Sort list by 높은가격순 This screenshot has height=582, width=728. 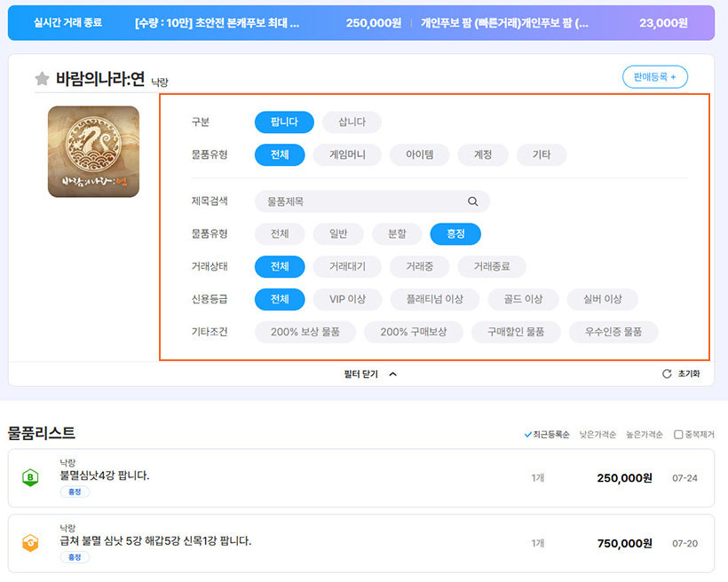[x=645, y=435]
